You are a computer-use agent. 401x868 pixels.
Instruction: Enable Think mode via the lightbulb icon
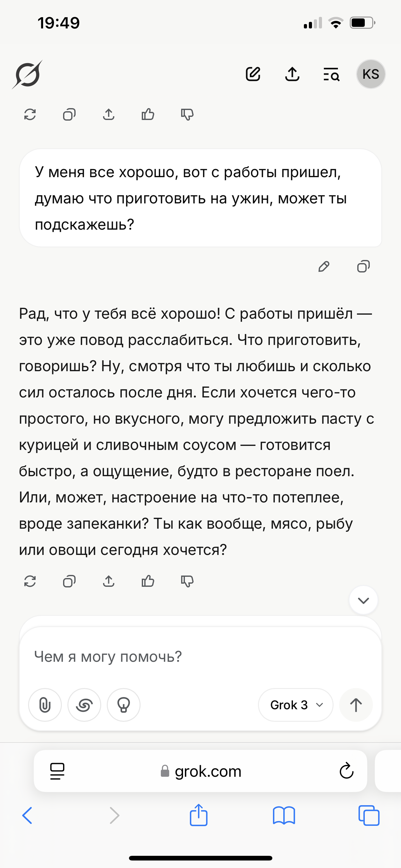(124, 705)
